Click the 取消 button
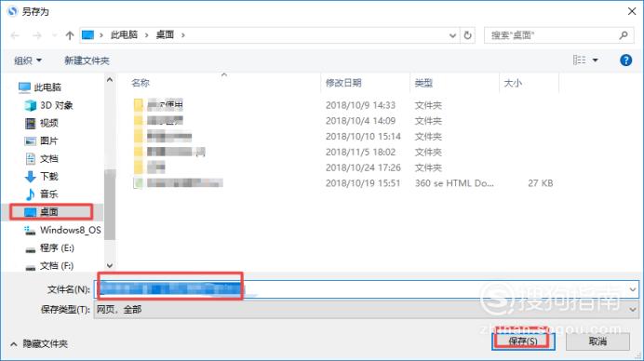Screen dimensions: 644x361 (597, 341)
